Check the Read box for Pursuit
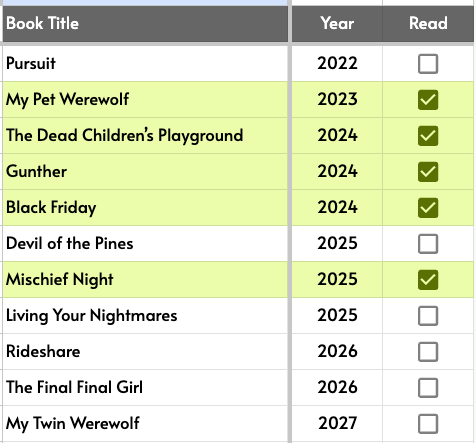Viewport: 476px width, 443px height. [x=428, y=64]
